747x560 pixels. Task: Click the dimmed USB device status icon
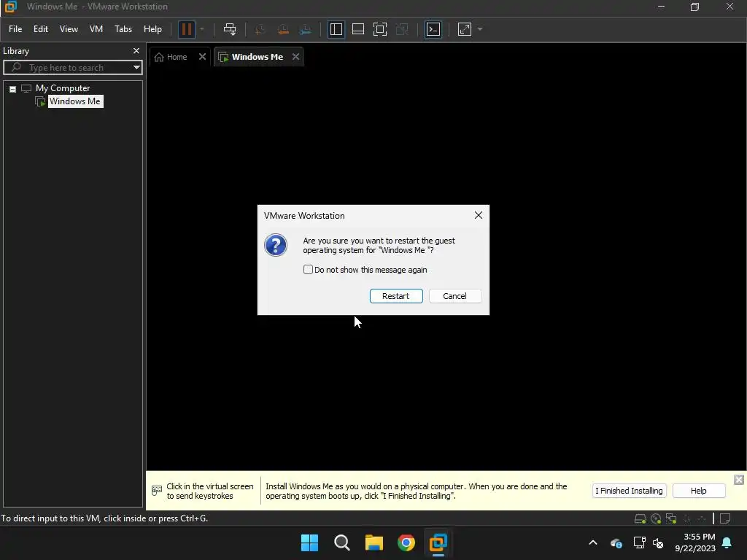(702, 518)
